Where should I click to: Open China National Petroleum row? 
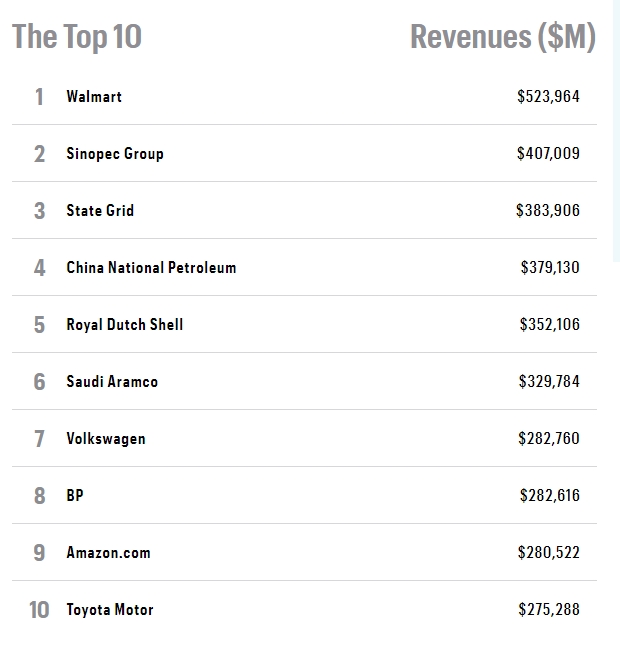click(151, 268)
